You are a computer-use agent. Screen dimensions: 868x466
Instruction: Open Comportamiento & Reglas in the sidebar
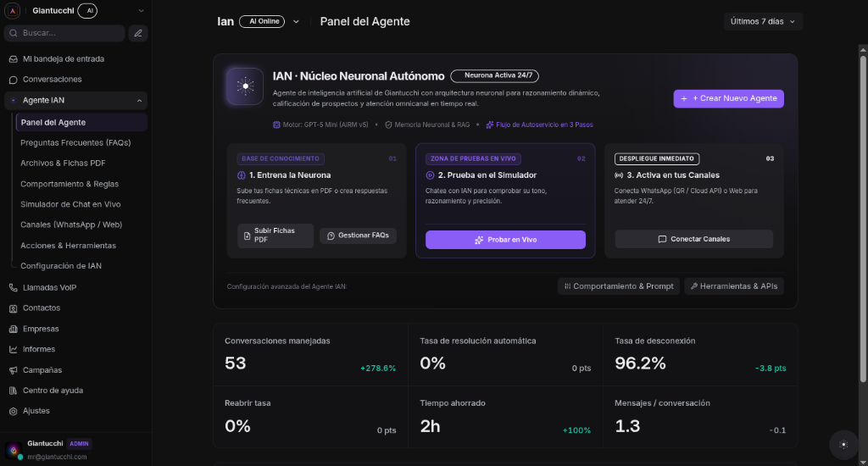click(x=70, y=185)
